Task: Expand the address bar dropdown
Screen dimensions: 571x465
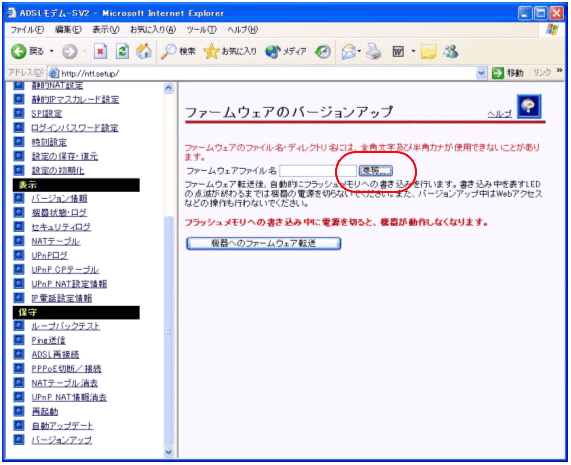Action: (x=481, y=73)
